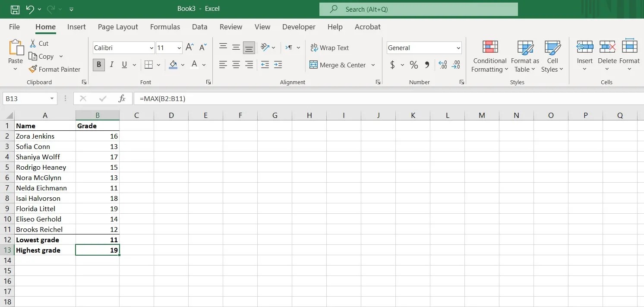This screenshot has width=644, height=307.
Task: Apply bold formatting
Action: 98,65
